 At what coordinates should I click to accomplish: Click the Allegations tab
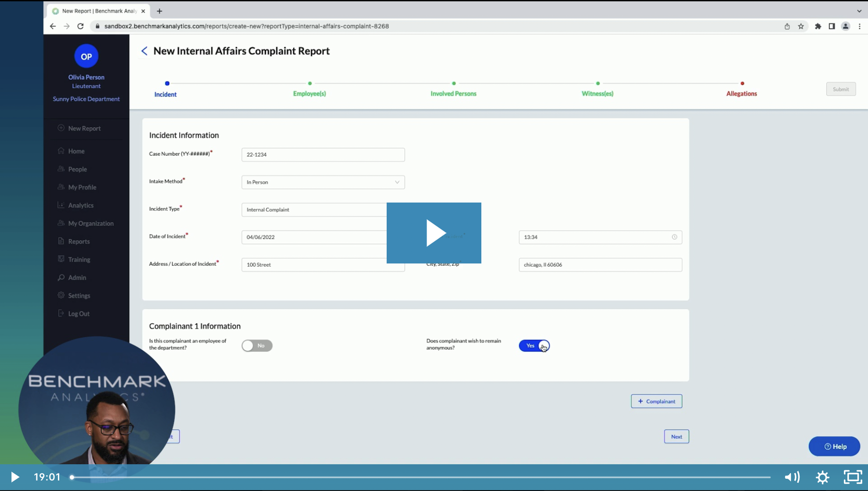click(741, 93)
